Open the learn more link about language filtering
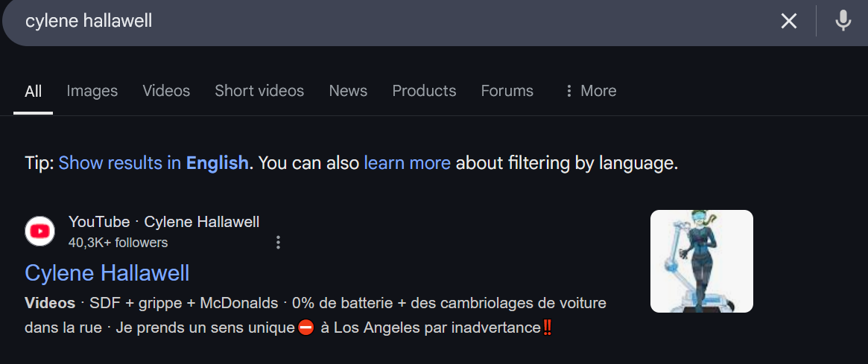The height and width of the screenshot is (364, 868). click(407, 163)
